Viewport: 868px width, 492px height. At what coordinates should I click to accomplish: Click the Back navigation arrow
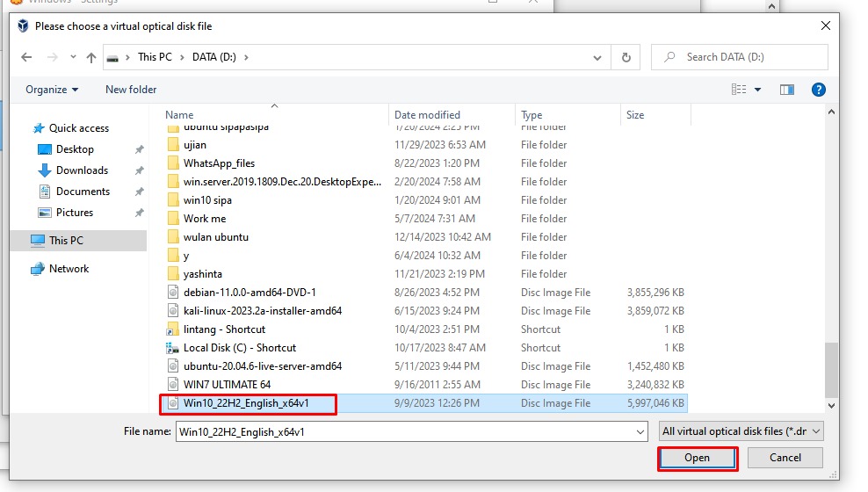[x=26, y=57]
